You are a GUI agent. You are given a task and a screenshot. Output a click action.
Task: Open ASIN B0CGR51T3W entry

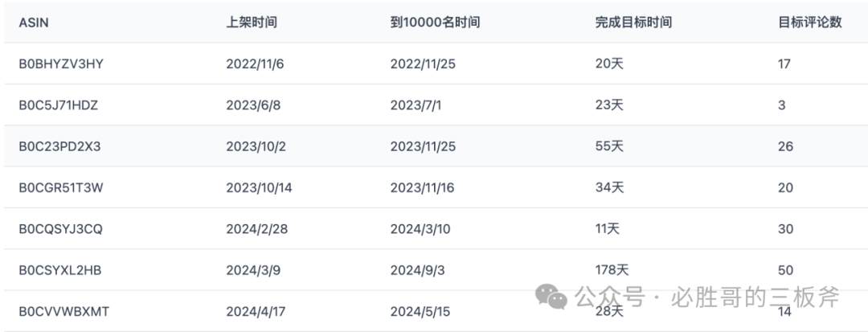tap(61, 187)
